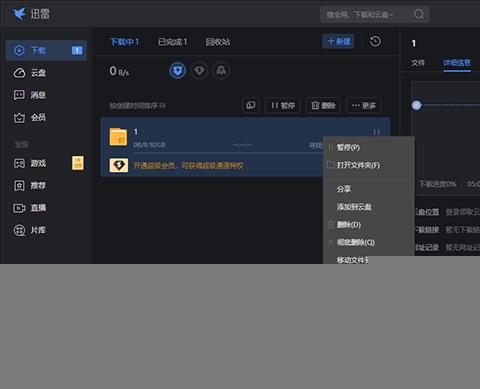Viewport: 480px width, 389px height.
Task: Choose 打开文件夹(F) in context menu
Action: click(369, 165)
